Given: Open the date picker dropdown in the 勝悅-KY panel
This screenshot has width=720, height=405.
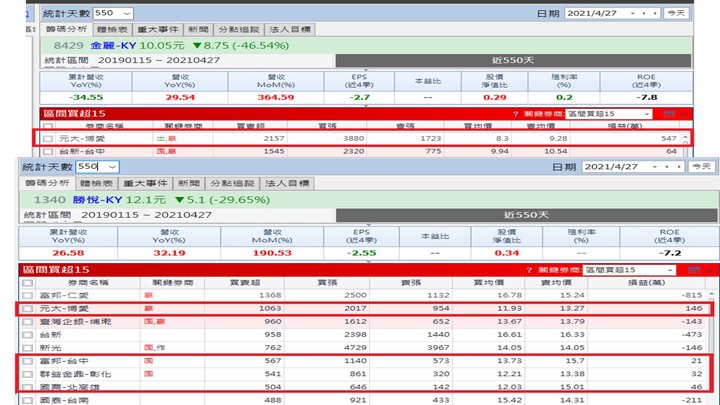Looking at the screenshot, I should tap(655, 167).
